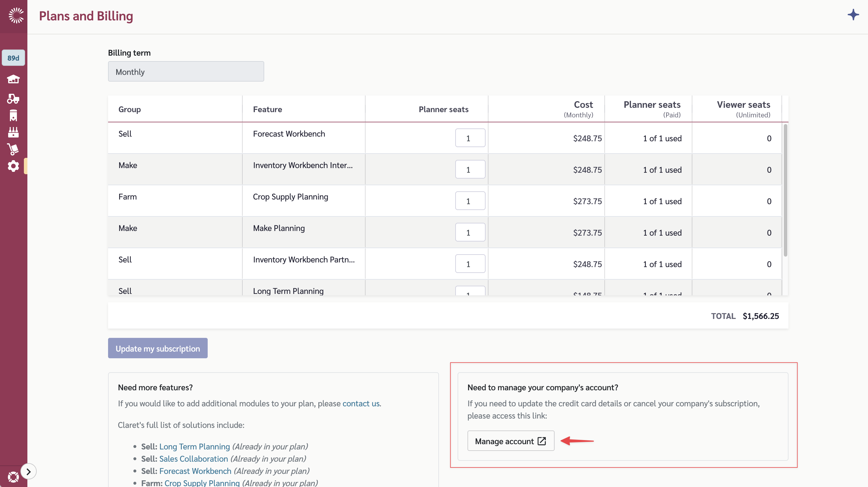Open the Monthly billing term dropdown
868x487 pixels.
(x=186, y=71)
